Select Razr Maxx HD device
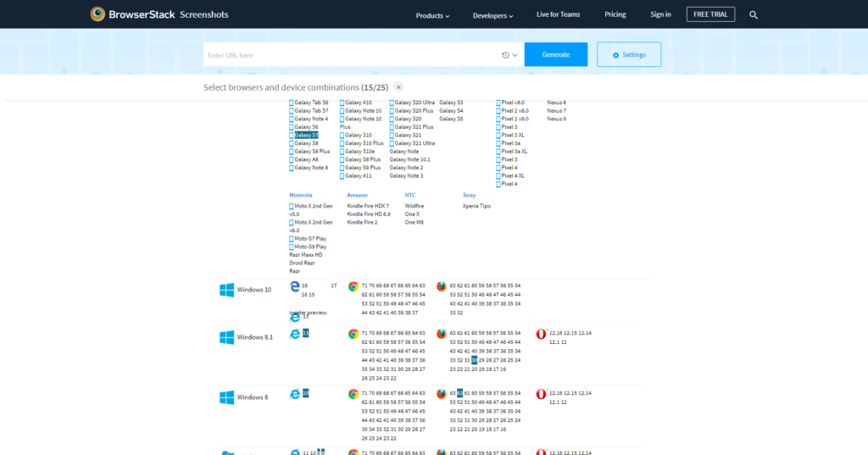Image resolution: width=868 pixels, height=455 pixels. [x=305, y=255]
